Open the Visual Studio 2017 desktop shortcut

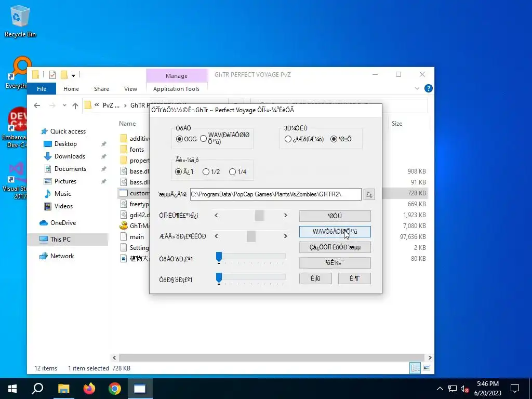pyautogui.click(x=15, y=181)
